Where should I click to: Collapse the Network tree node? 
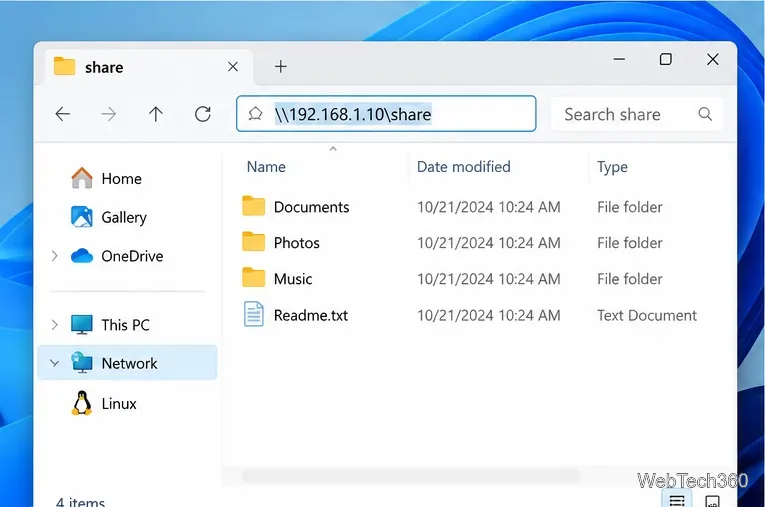pos(55,364)
